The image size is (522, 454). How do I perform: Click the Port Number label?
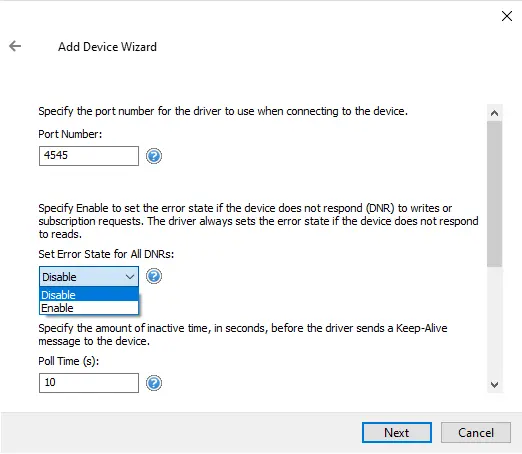pos(70,134)
